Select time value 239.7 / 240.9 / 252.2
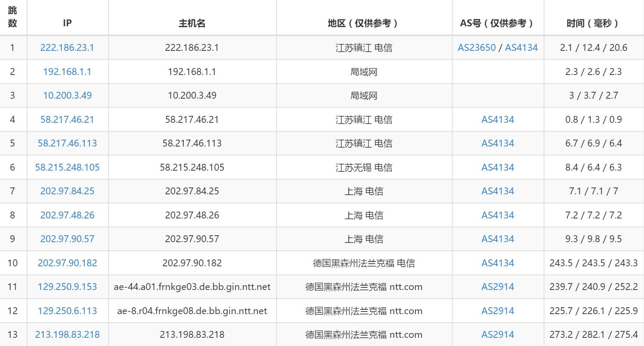644x346 pixels. click(594, 287)
